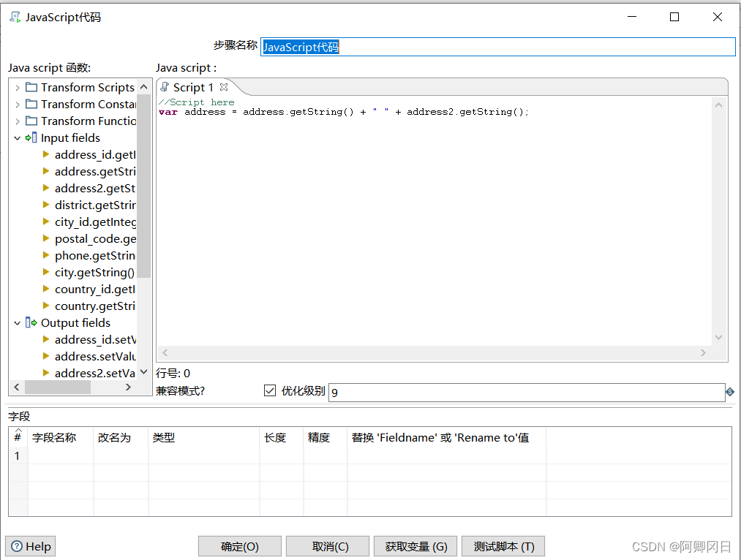Collapse the Output fields tree node

(18, 323)
